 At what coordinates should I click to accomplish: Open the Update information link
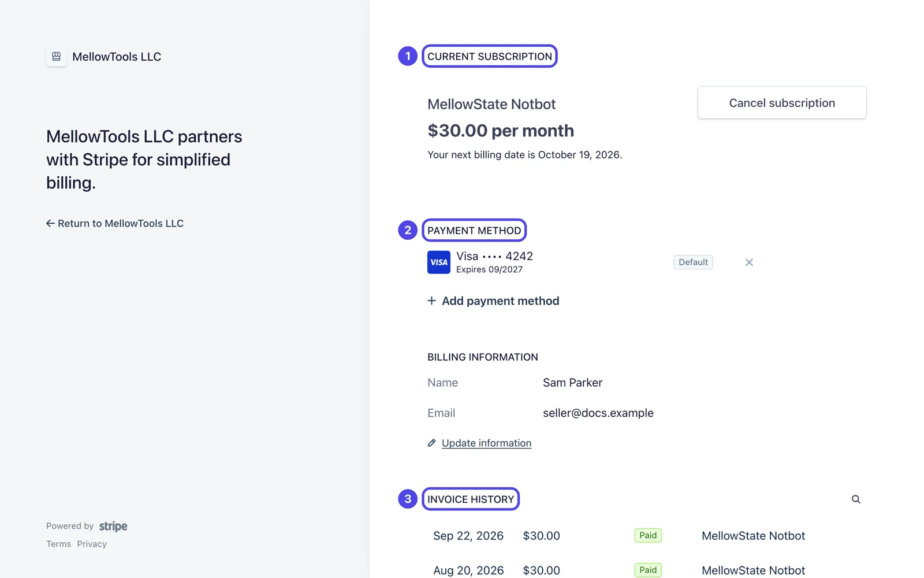point(486,443)
